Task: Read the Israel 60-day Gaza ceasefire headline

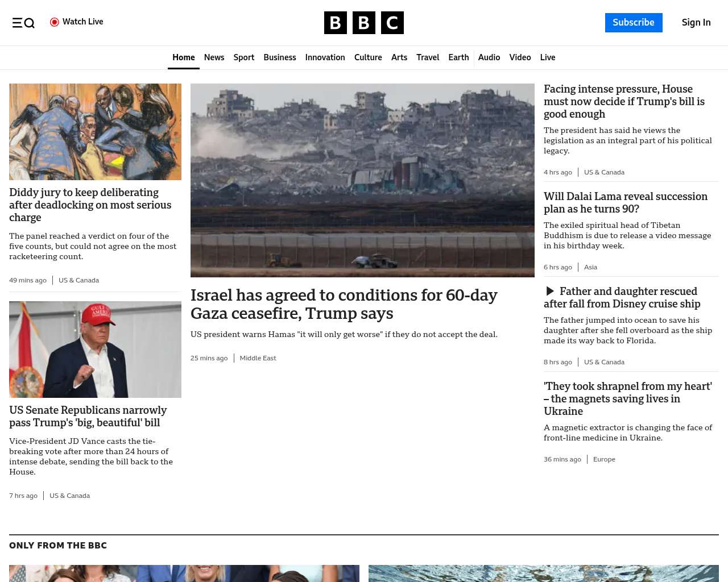Action: (x=344, y=304)
